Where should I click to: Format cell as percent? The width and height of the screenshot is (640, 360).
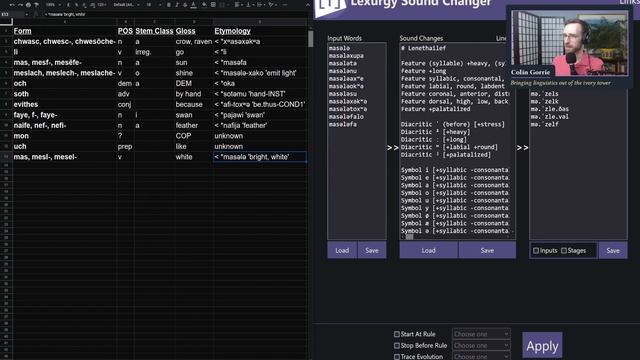pyautogui.click(x=76, y=5)
